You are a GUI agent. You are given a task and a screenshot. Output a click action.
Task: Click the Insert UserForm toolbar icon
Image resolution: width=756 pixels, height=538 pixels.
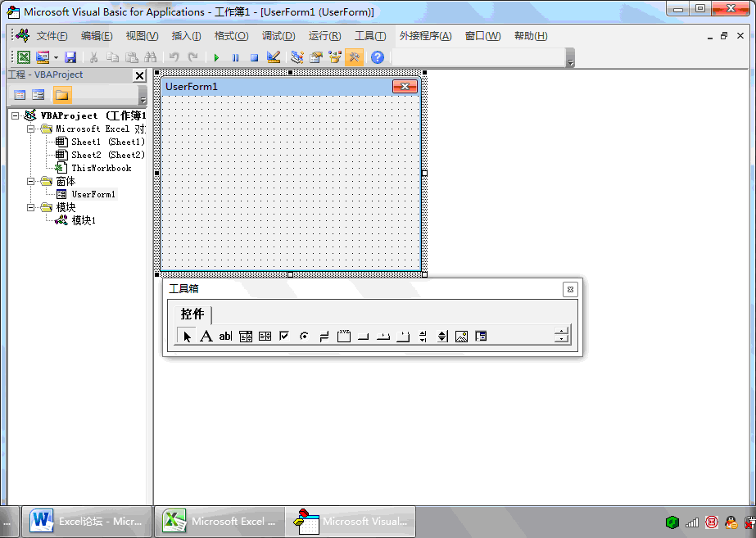click(43, 57)
